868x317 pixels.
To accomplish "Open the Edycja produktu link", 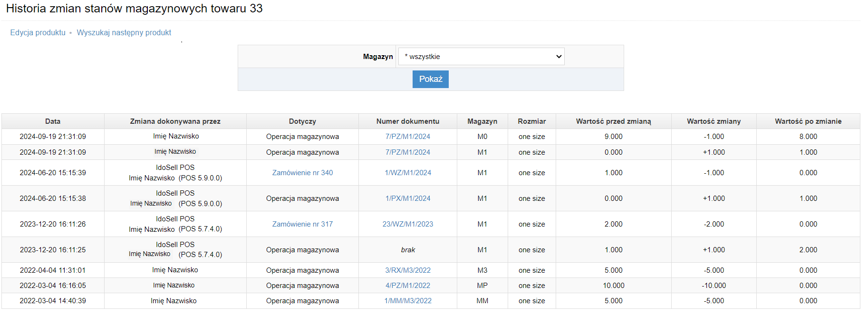I will click(x=38, y=32).
